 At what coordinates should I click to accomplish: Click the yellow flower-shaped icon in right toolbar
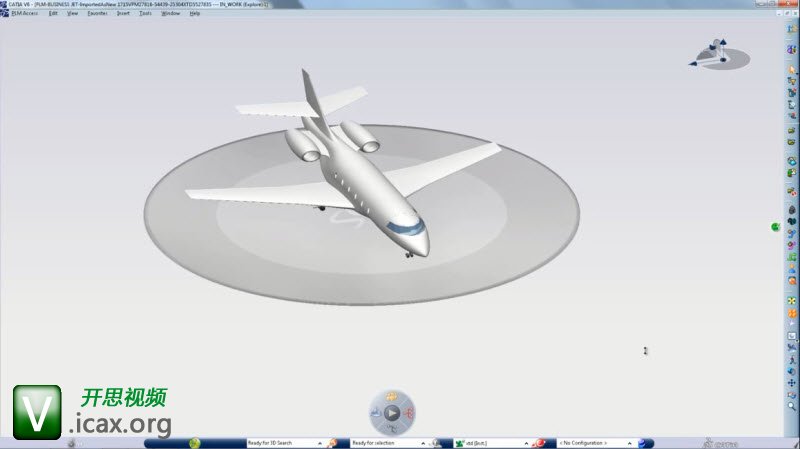(x=792, y=301)
